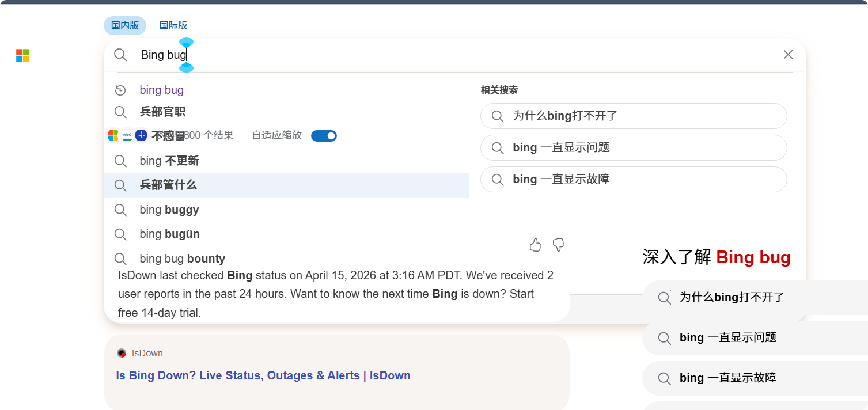The width and height of the screenshot is (868, 410).
Task: Click the search icon beside 'bing 不更新'
Action: [120, 161]
